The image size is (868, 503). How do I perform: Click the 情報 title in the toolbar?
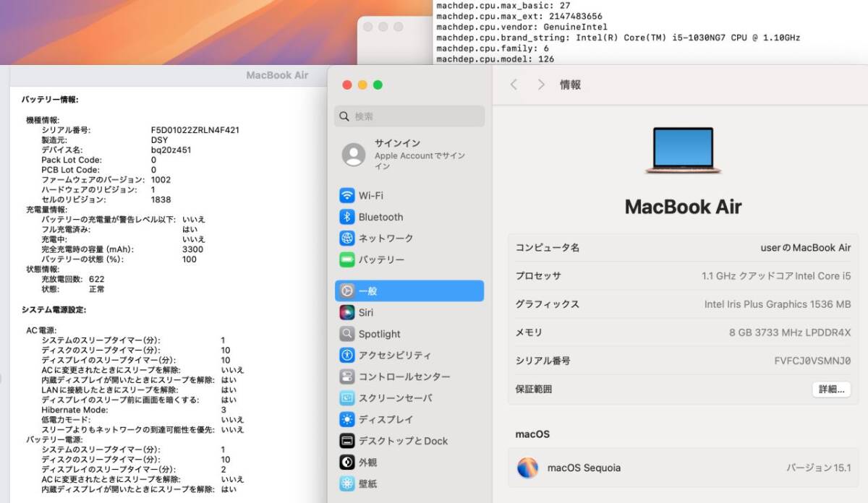[x=571, y=85]
